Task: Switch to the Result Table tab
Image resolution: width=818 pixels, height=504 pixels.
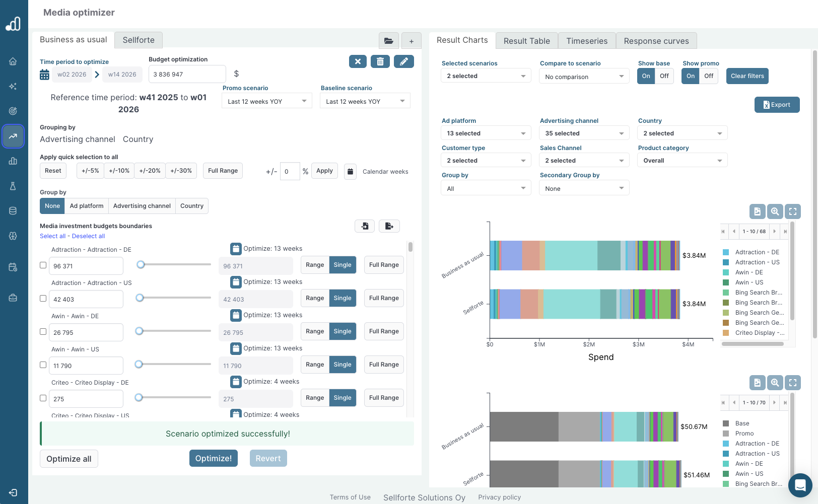Action: [526, 40]
